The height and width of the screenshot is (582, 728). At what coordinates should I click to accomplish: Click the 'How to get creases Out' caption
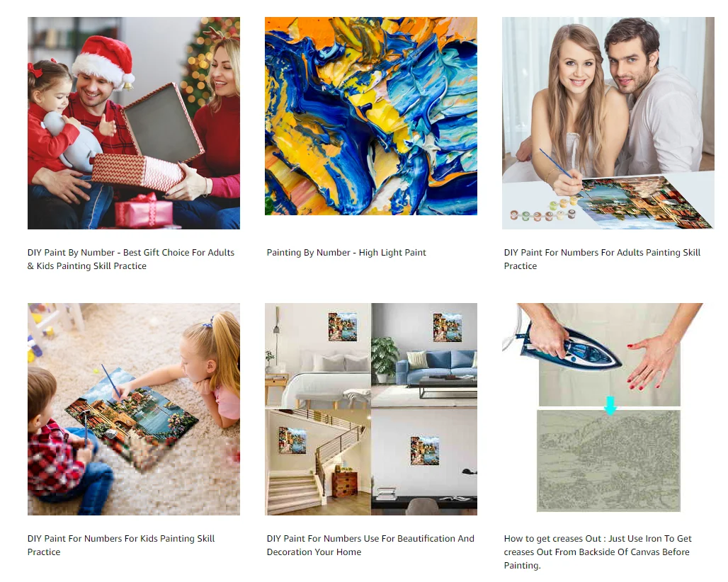click(x=598, y=552)
